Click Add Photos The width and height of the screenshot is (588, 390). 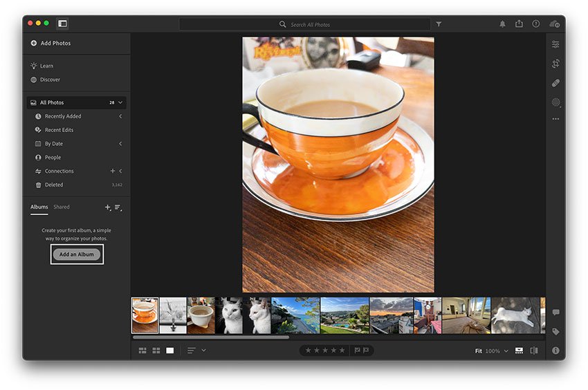point(55,43)
